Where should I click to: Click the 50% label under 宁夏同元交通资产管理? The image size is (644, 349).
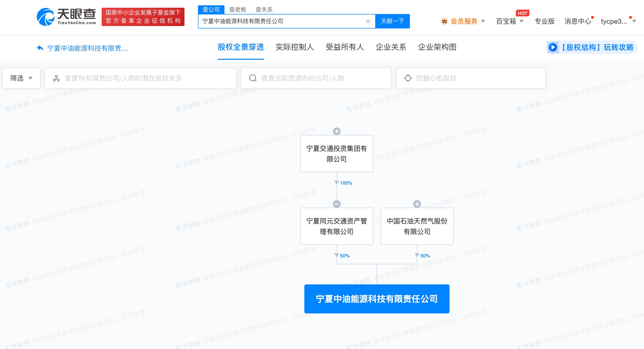click(344, 256)
